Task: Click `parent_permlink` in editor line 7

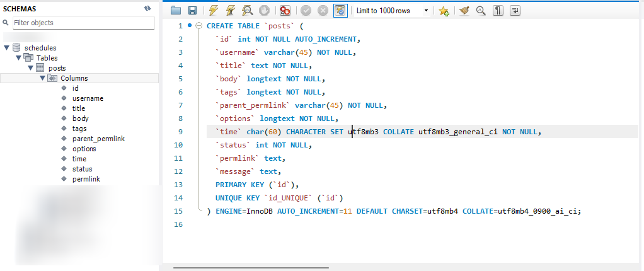Action: tap(253, 105)
